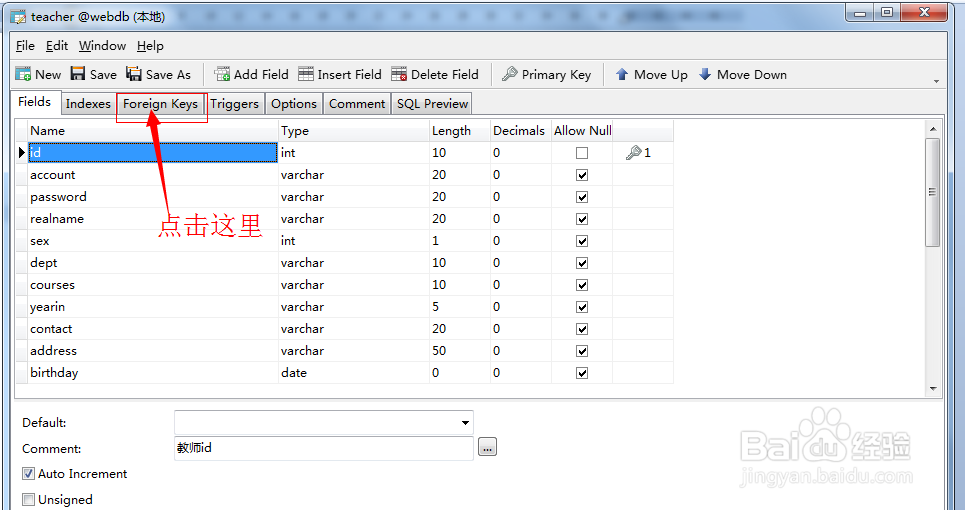Click the Allow Null column header

582,131
